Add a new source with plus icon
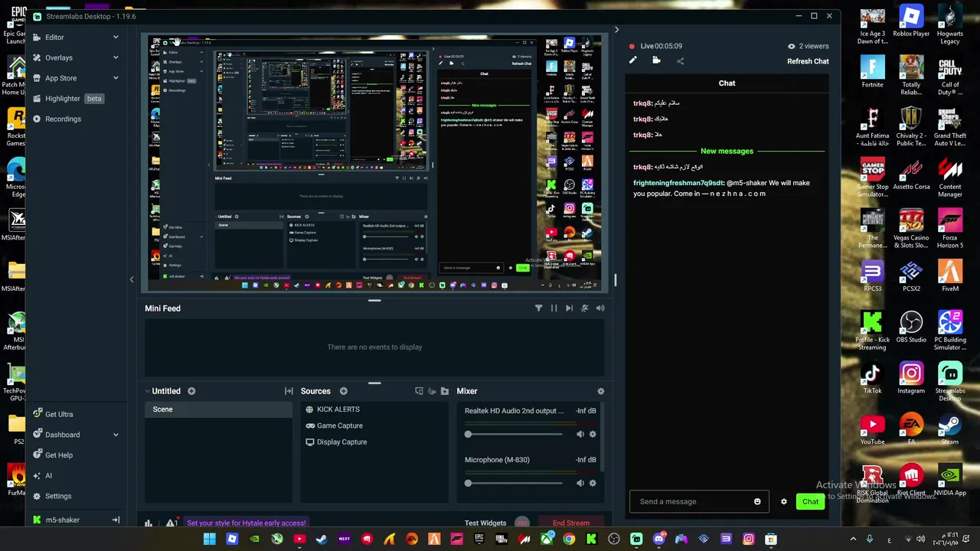 (x=344, y=391)
